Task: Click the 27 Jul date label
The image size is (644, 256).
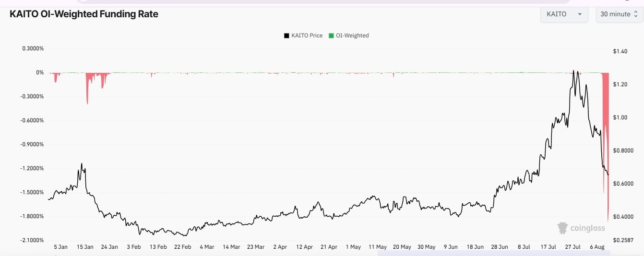Action: point(572,247)
